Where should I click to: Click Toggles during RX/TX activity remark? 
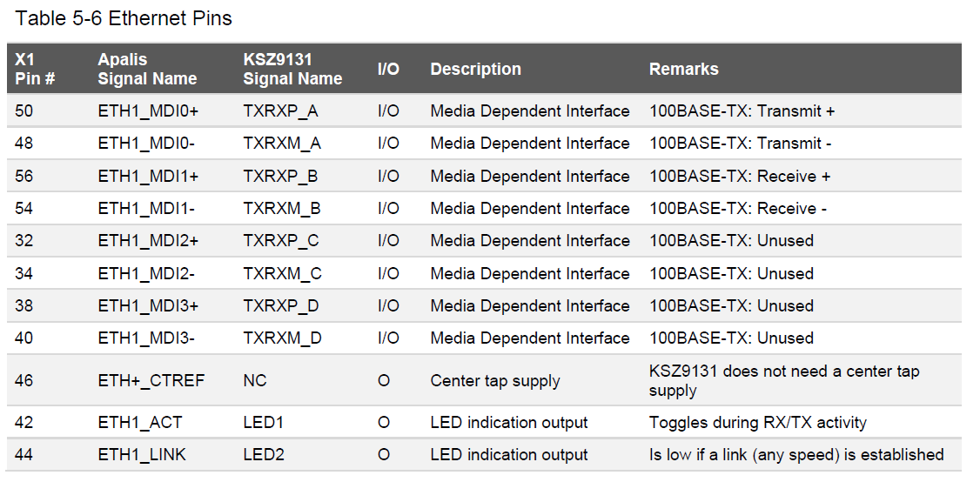(x=757, y=423)
